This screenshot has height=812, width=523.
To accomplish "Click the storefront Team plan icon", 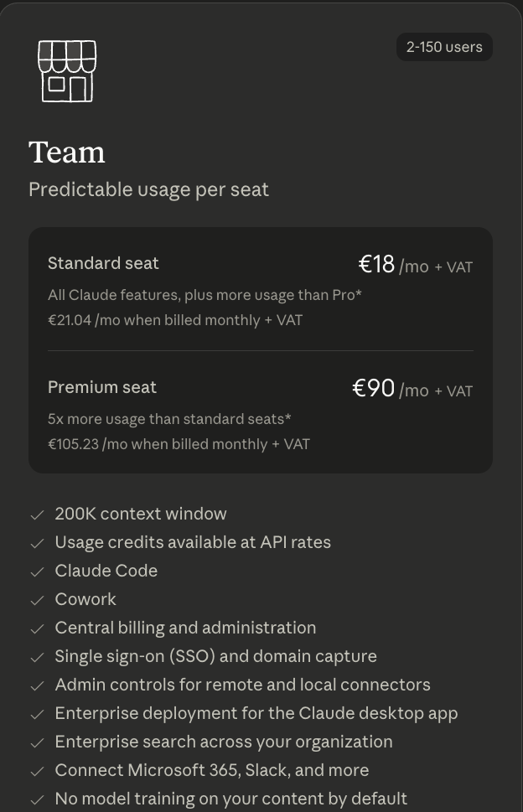I will [67, 71].
